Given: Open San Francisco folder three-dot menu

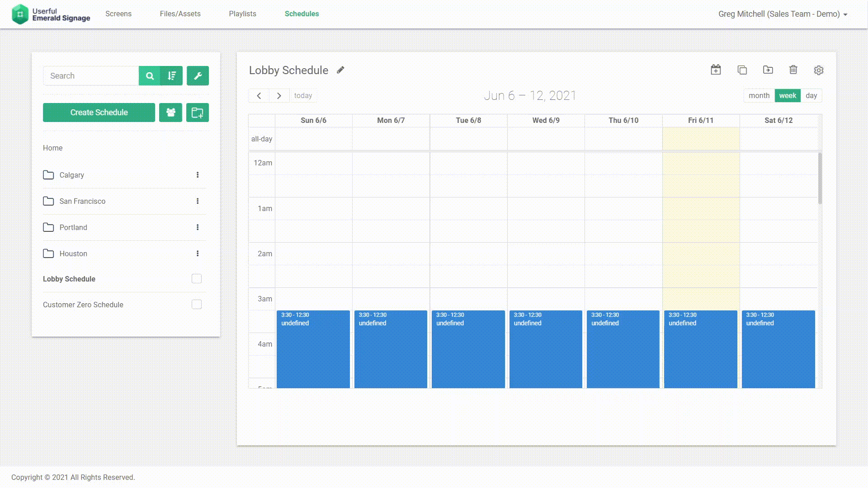Looking at the screenshot, I should pyautogui.click(x=198, y=201).
